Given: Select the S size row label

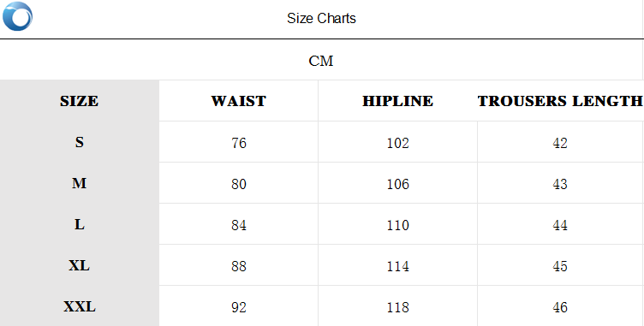Looking at the screenshot, I should pyautogui.click(x=80, y=142).
